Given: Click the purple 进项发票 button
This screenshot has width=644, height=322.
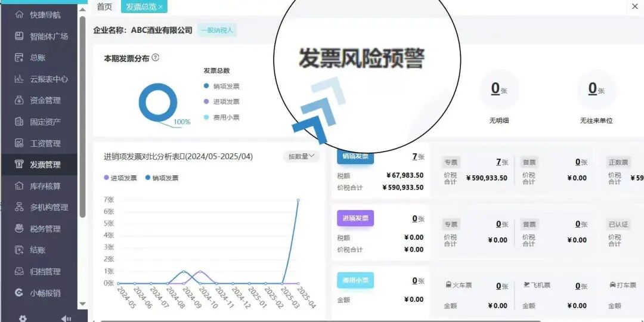Looking at the screenshot, I should coord(355,218).
